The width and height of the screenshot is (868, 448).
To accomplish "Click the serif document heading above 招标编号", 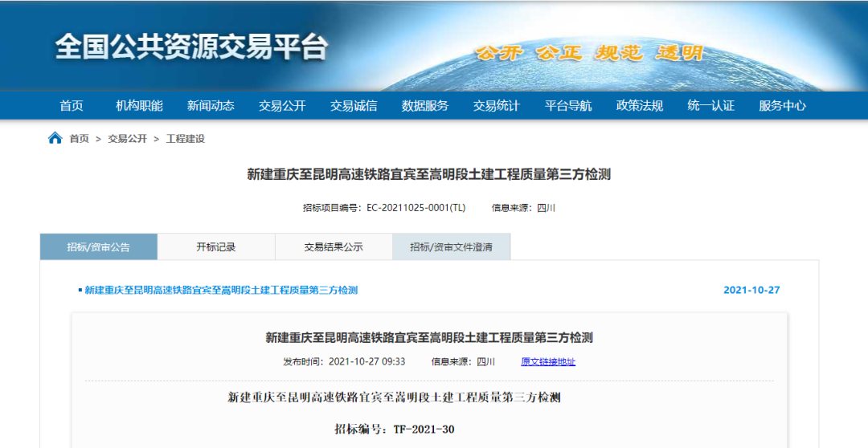I will 394,397.
